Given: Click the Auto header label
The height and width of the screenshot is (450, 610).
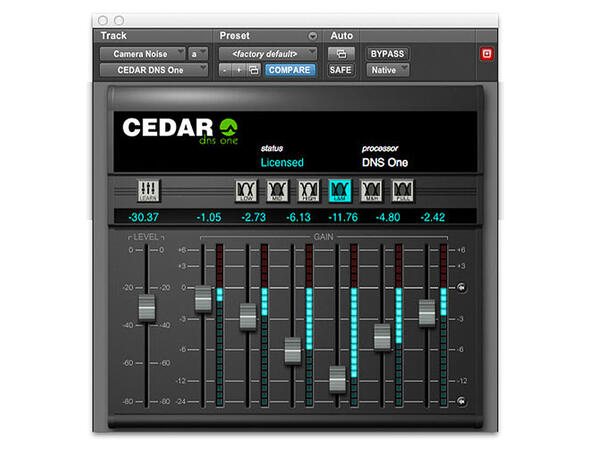Looking at the screenshot, I should 342,36.
